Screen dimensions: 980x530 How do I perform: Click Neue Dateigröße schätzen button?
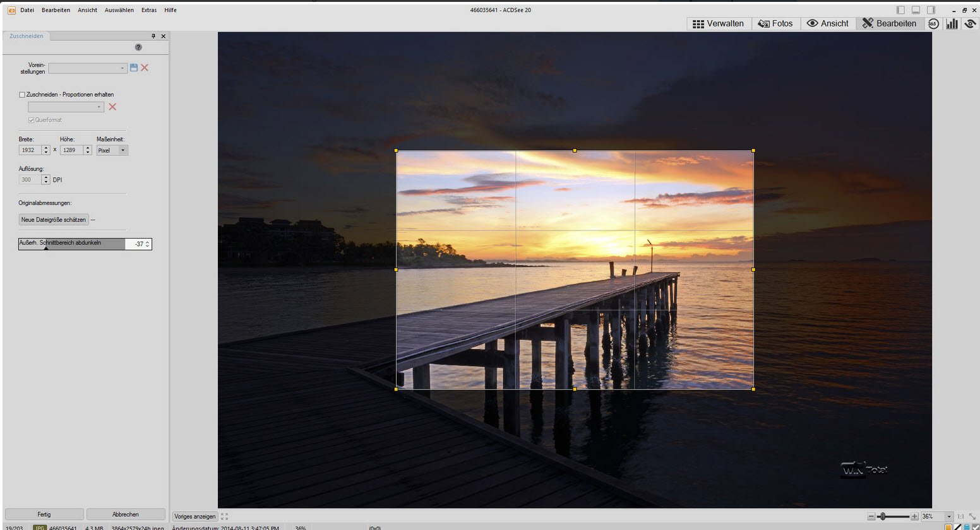tap(54, 220)
